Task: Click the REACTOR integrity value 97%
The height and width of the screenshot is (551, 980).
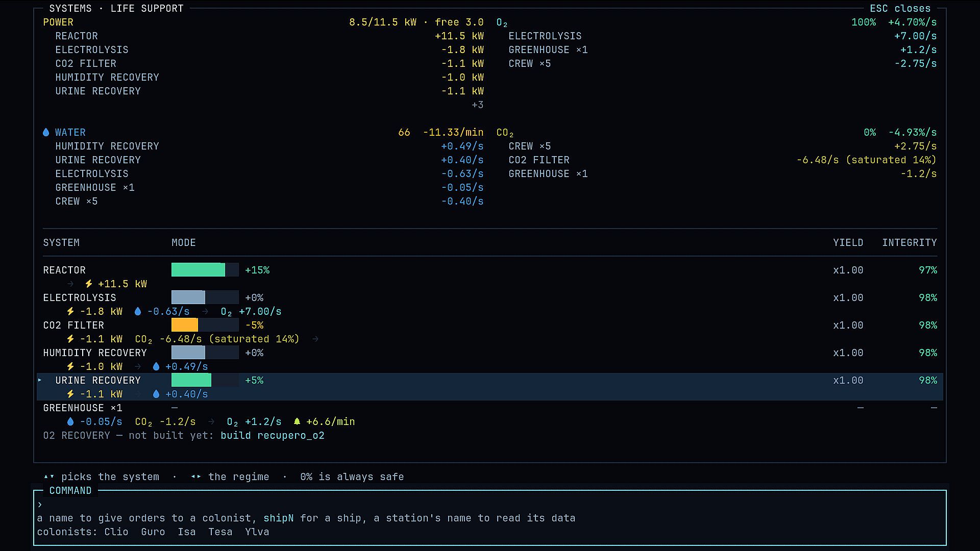Action: [928, 270]
